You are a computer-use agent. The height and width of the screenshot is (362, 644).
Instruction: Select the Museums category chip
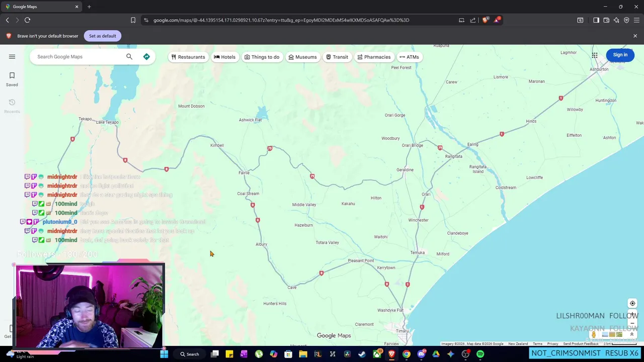tap(302, 57)
